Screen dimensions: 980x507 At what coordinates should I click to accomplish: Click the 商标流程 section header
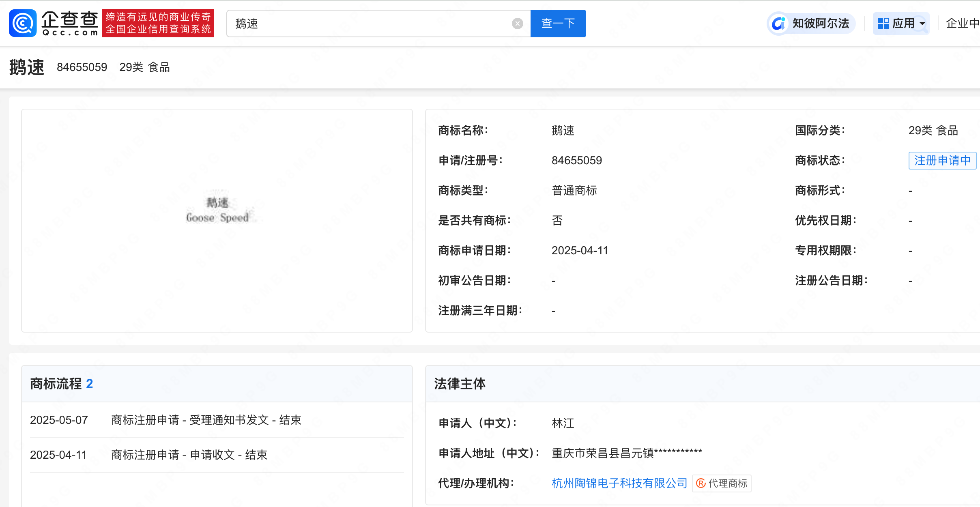(56, 384)
